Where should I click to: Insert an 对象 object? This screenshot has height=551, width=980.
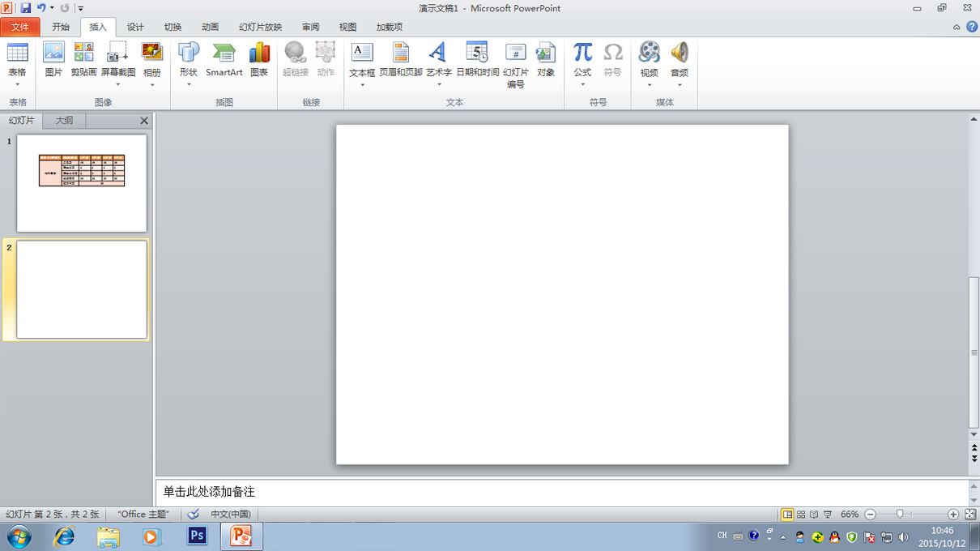click(x=546, y=60)
